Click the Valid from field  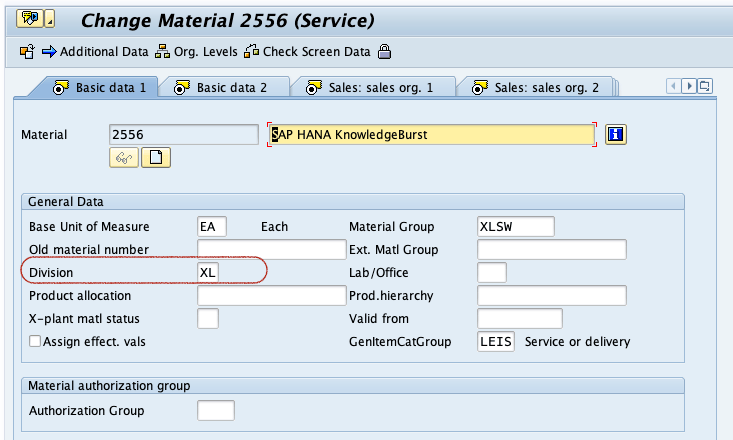pos(520,318)
